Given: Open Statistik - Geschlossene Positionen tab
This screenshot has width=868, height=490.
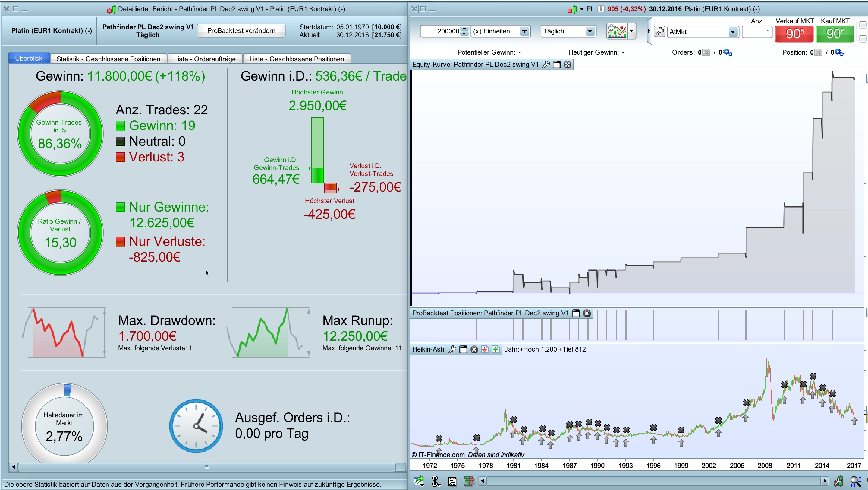Looking at the screenshot, I should [108, 59].
